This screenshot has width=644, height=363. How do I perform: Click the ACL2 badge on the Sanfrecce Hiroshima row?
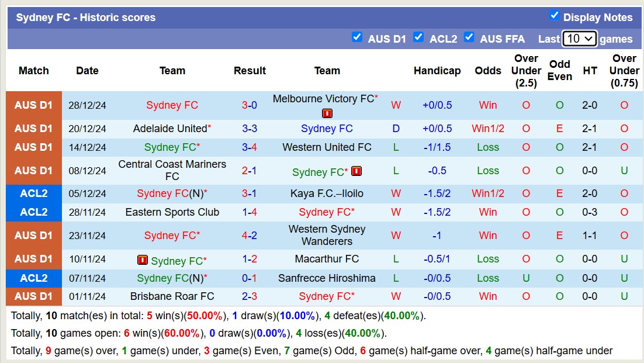[33, 278]
